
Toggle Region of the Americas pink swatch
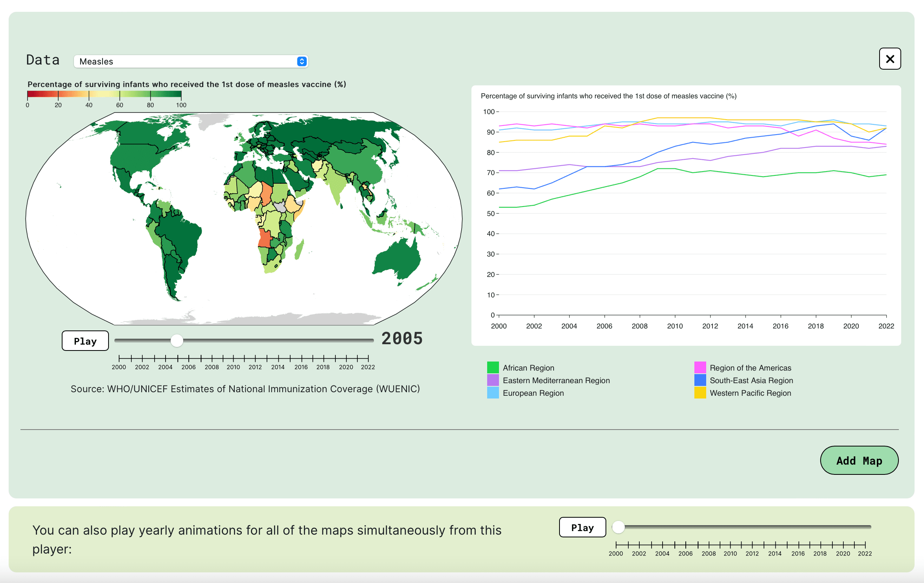tap(700, 367)
